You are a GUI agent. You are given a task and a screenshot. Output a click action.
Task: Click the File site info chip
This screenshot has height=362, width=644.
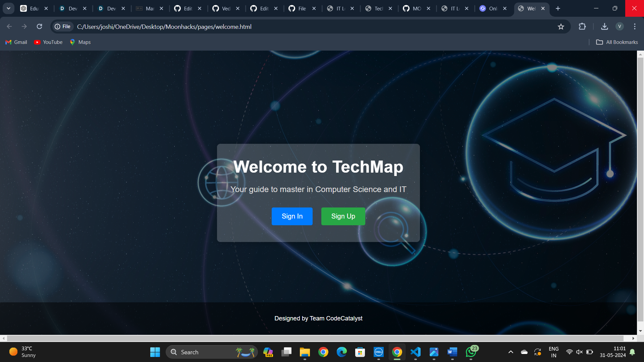coord(63,26)
